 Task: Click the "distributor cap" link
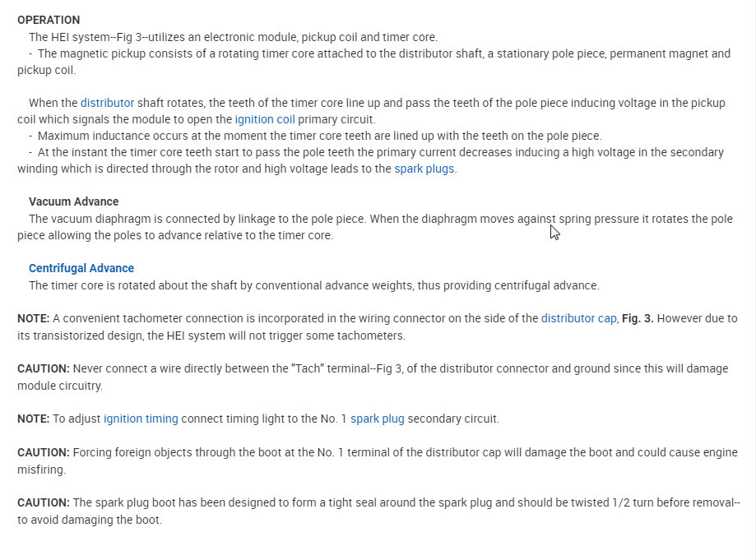[x=578, y=318]
